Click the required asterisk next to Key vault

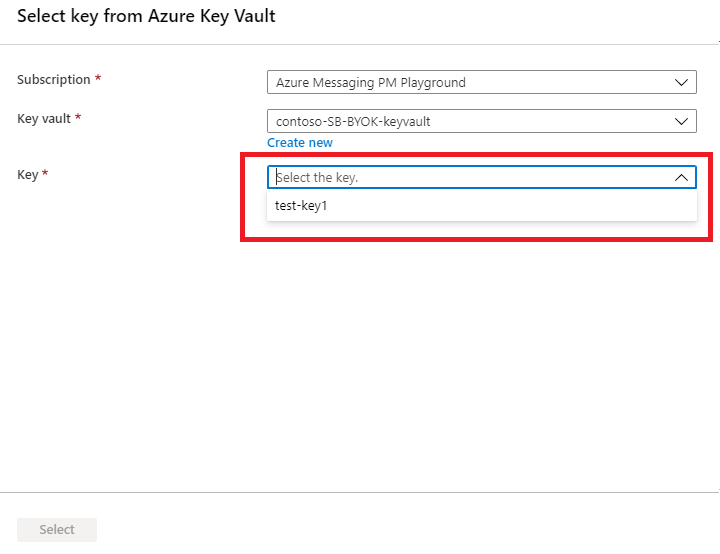point(79,119)
